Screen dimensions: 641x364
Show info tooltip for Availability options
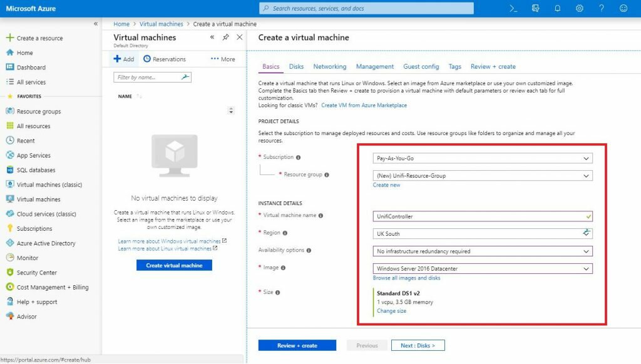point(309,250)
